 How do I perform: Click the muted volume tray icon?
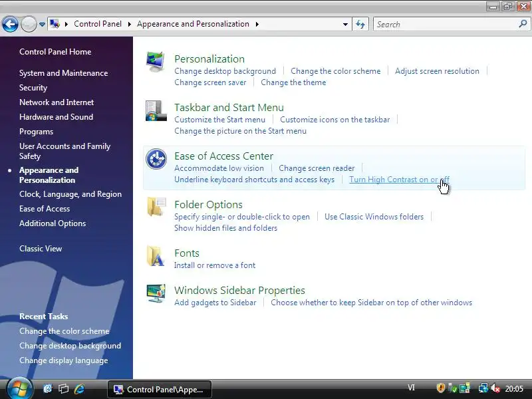pyautogui.click(x=495, y=388)
